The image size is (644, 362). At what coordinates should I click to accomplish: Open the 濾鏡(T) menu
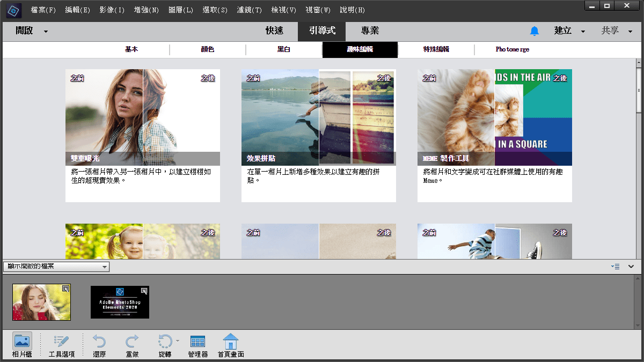(x=250, y=10)
